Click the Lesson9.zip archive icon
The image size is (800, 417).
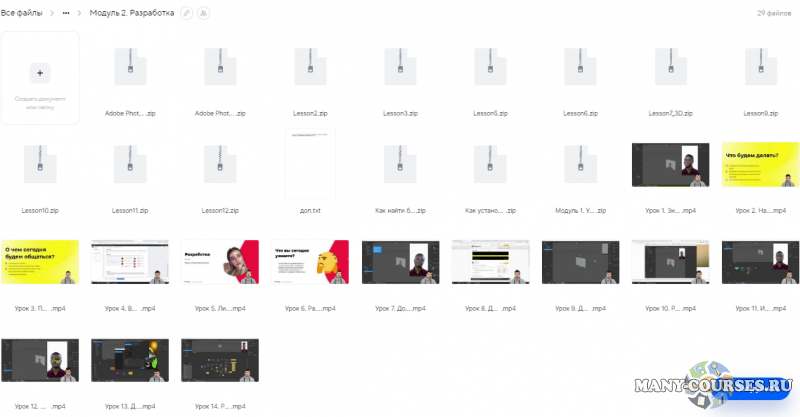pyautogui.click(x=760, y=67)
